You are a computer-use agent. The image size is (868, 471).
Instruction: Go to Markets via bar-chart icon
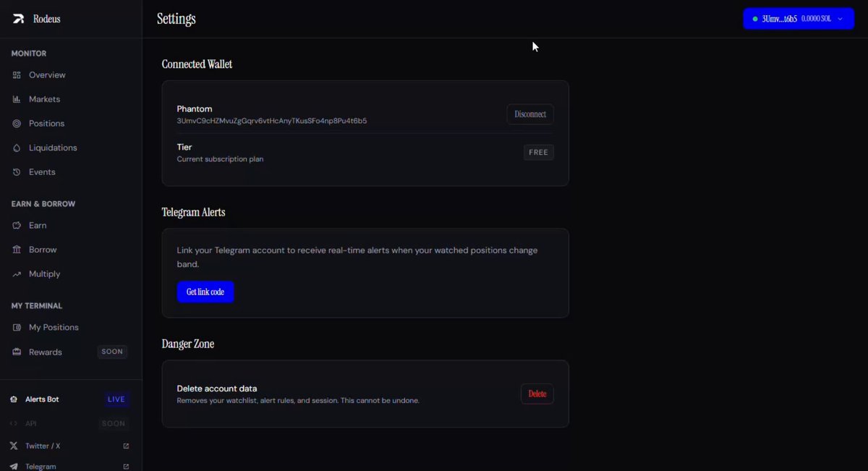(17, 99)
